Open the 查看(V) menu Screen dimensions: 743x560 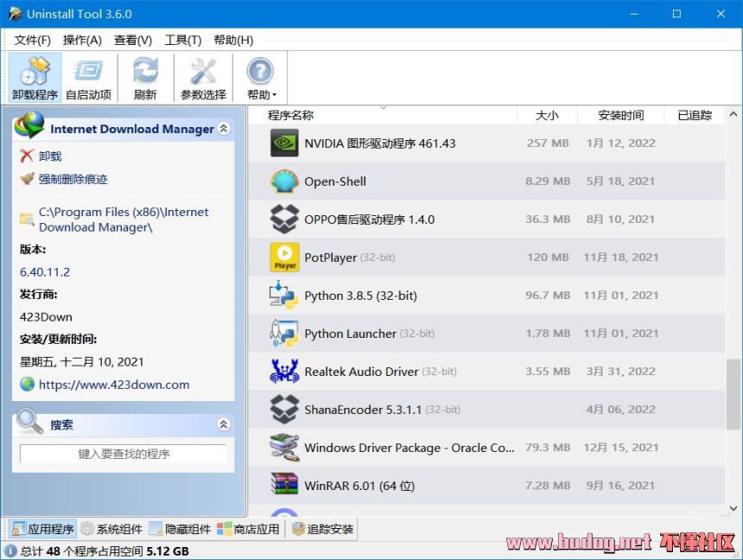coord(133,41)
